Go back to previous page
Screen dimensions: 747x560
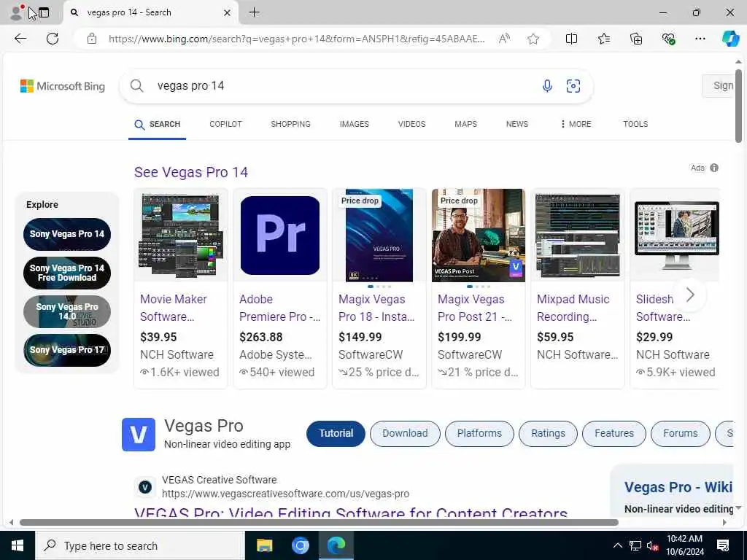coord(20,39)
